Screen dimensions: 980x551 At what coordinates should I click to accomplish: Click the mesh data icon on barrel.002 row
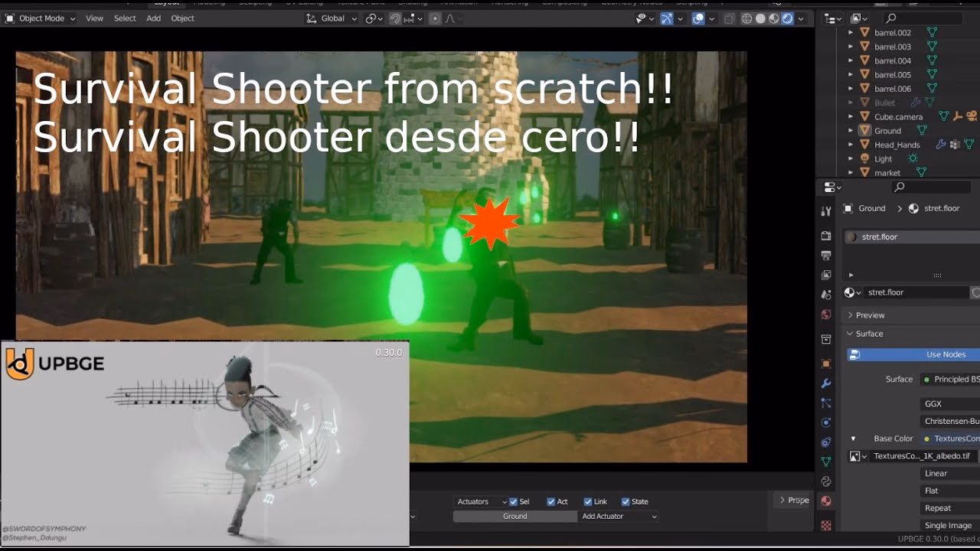tap(932, 33)
